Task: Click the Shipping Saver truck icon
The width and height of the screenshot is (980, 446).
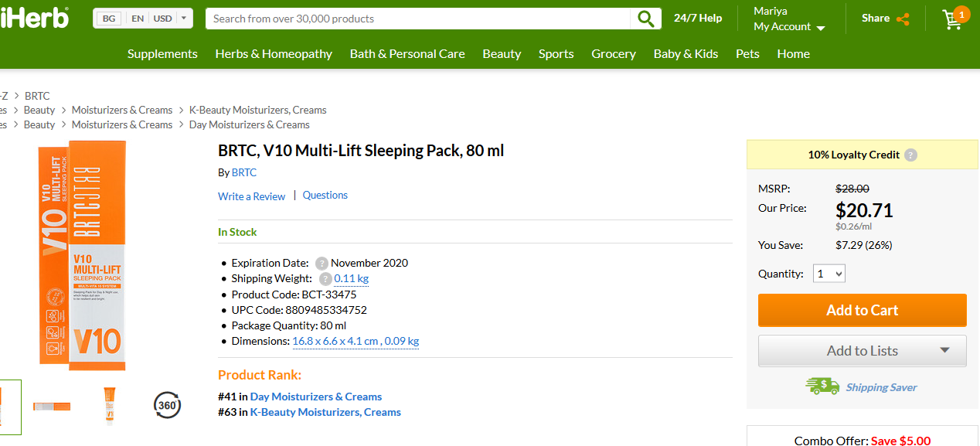Action: [822, 386]
